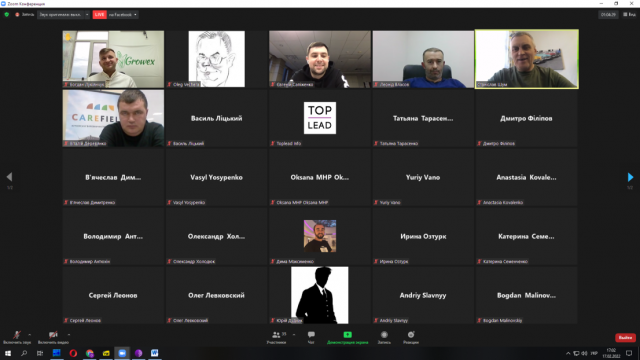The height and width of the screenshot is (360, 640).
Task: Start Демонстрация экрана screen sharing
Action: 347,337
